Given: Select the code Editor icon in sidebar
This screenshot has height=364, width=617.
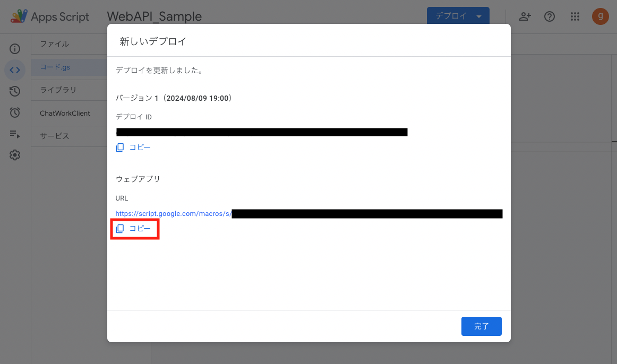Looking at the screenshot, I should [x=15, y=70].
